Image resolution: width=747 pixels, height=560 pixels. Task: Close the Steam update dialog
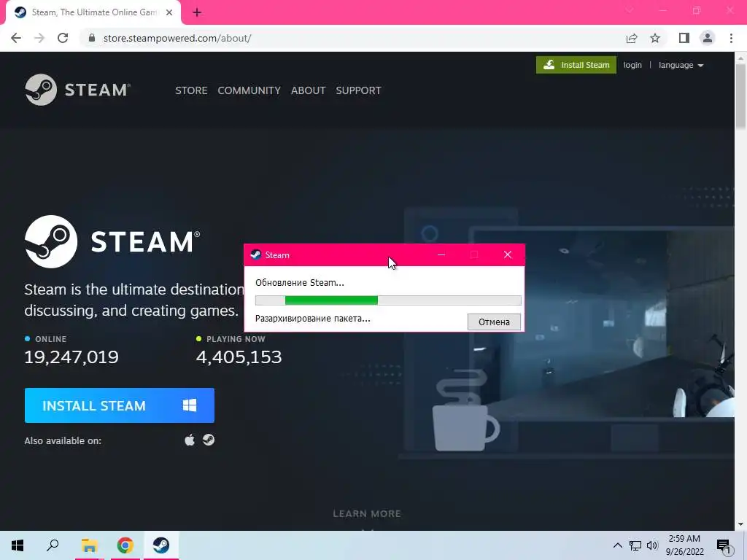click(x=508, y=254)
